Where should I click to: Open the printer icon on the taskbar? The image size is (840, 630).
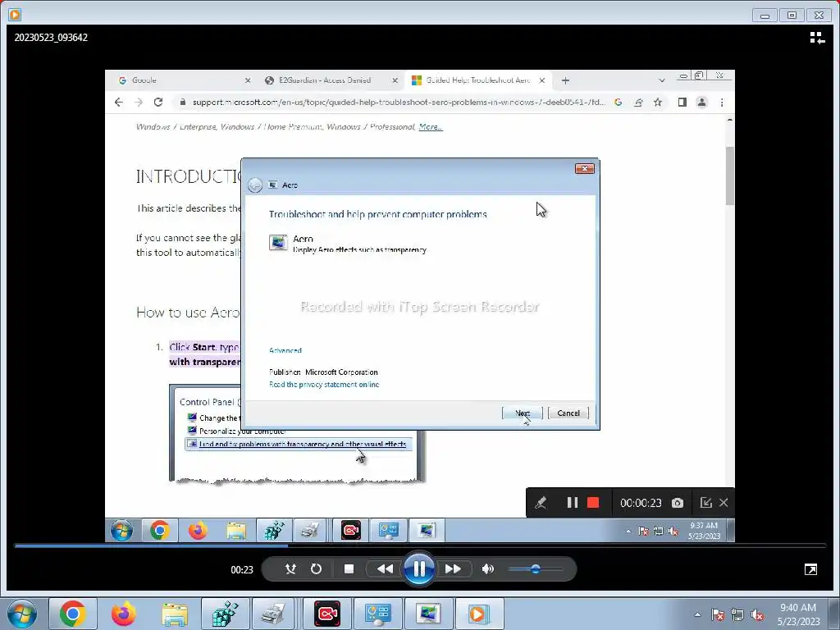point(274,614)
